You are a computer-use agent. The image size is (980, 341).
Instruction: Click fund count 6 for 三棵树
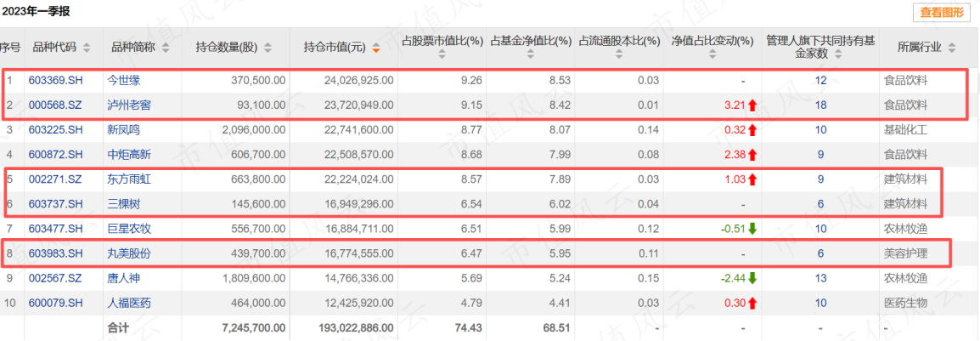coord(820,204)
